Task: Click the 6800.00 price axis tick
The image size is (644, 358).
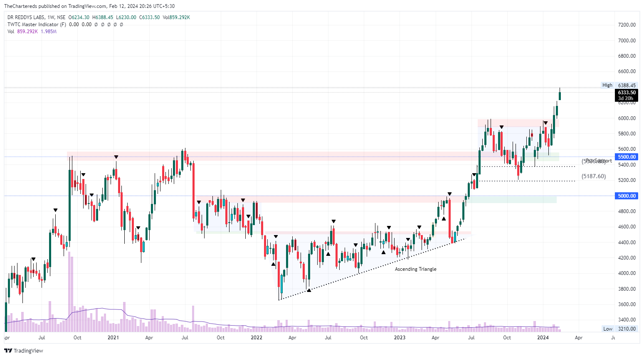Action: [x=627, y=56]
